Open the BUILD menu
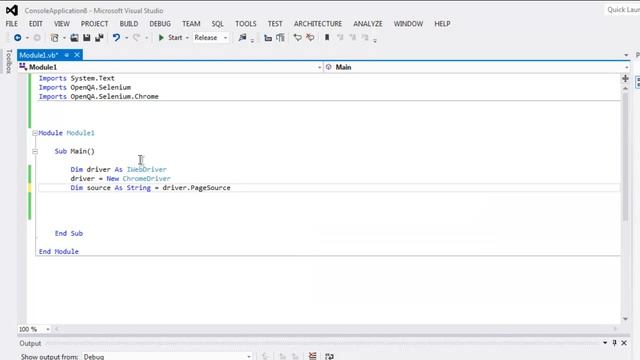 [129, 24]
